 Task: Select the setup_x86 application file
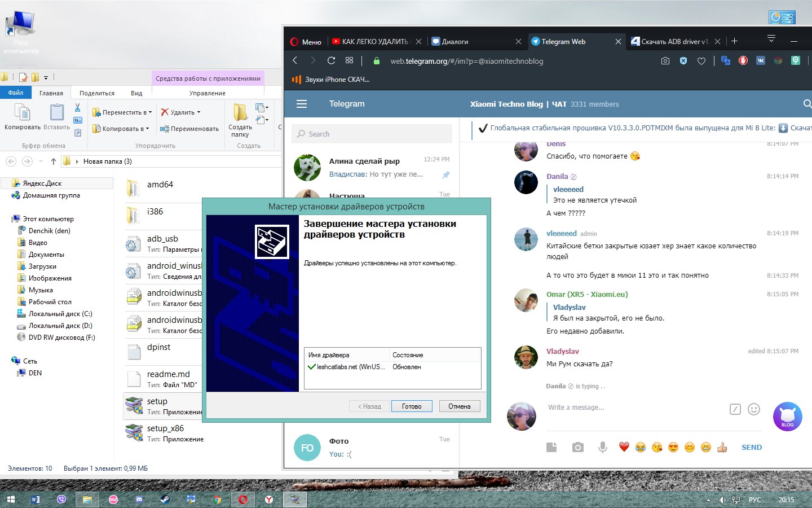[165, 433]
